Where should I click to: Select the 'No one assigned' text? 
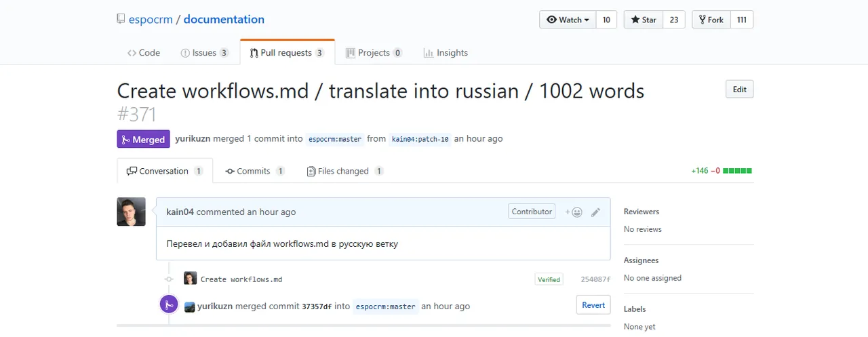[652, 278]
